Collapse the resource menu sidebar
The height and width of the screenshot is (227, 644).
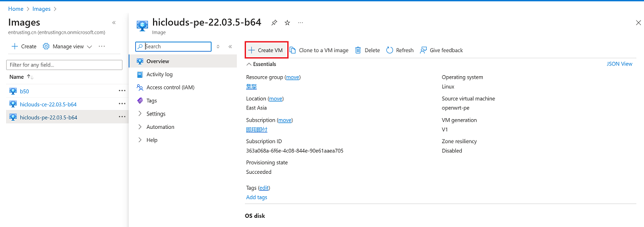tap(230, 47)
